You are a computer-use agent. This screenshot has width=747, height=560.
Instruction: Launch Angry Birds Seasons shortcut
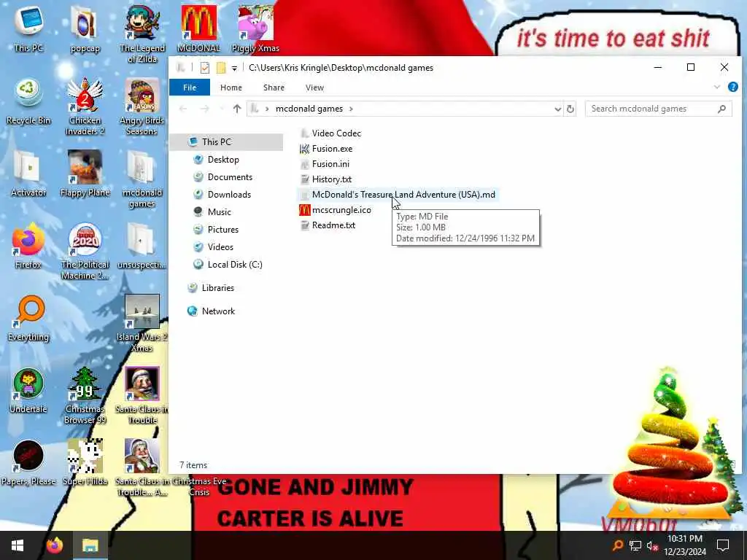coord(142,106)
